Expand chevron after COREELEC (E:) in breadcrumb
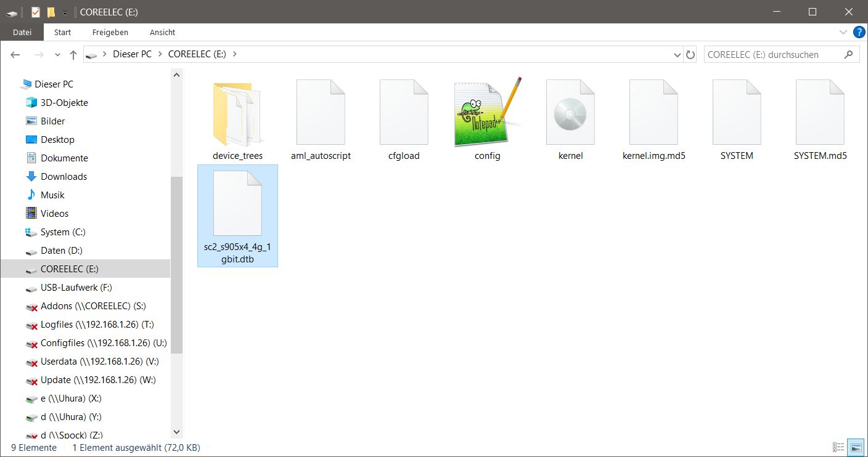This screenshot has height=457, width=868. [x=234, y=54]
